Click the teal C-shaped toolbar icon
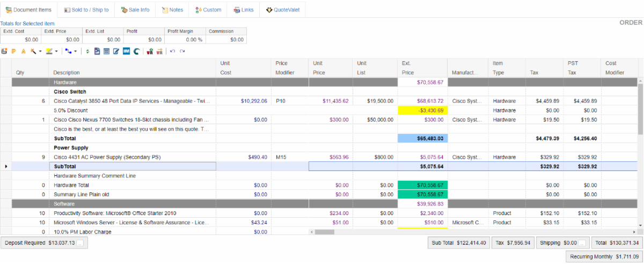This screenshot has height=264, width=644. [x=136, y=52]
